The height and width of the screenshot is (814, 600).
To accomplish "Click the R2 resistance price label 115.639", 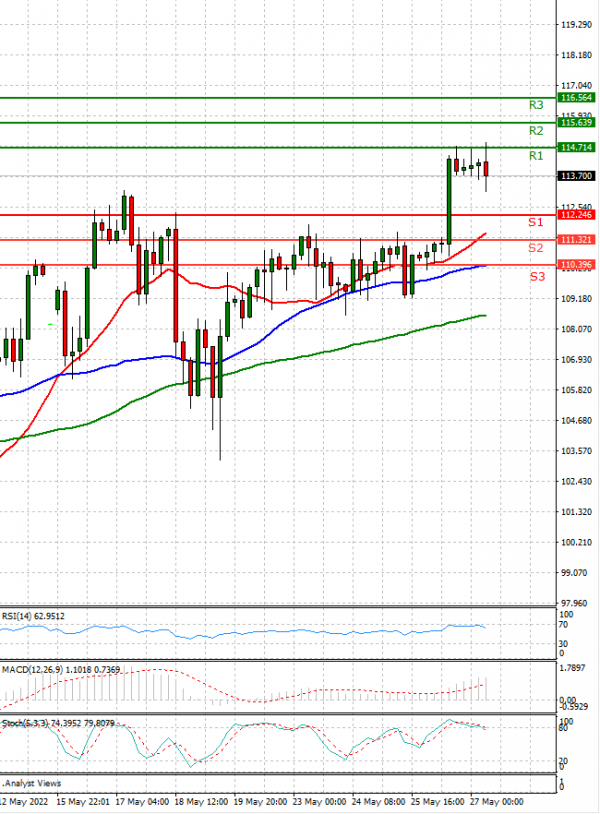I will click(x=576, y=123).
